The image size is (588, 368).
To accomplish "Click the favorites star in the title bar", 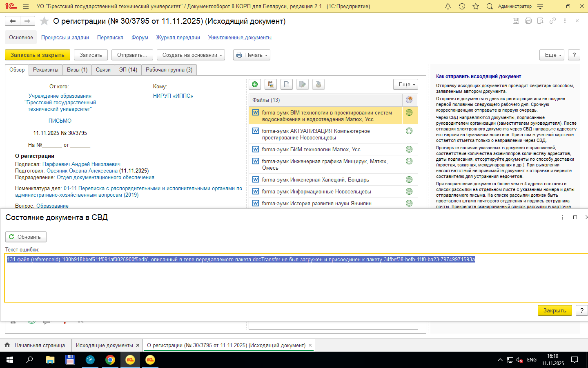I will [x=476, y=6].
